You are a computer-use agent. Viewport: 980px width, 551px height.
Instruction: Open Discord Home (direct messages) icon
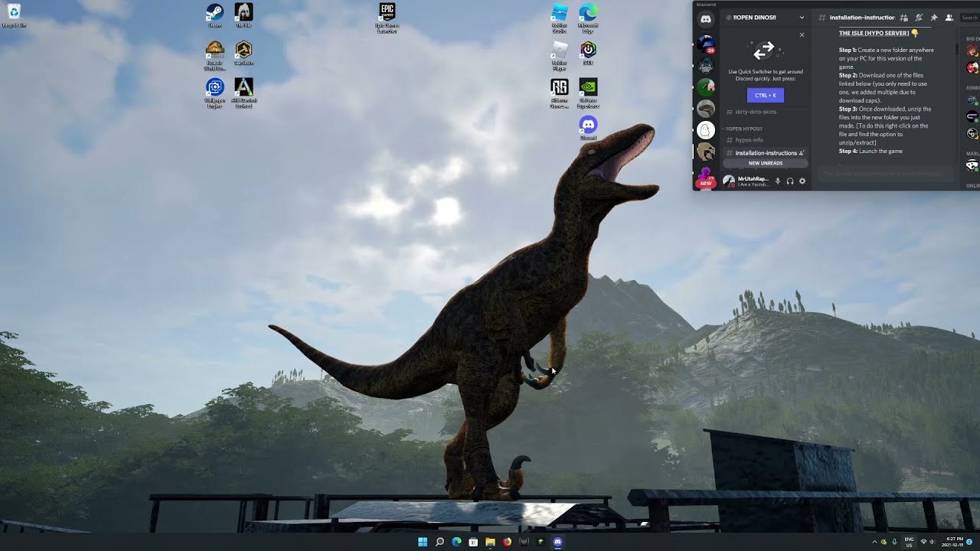coord(705,18)
